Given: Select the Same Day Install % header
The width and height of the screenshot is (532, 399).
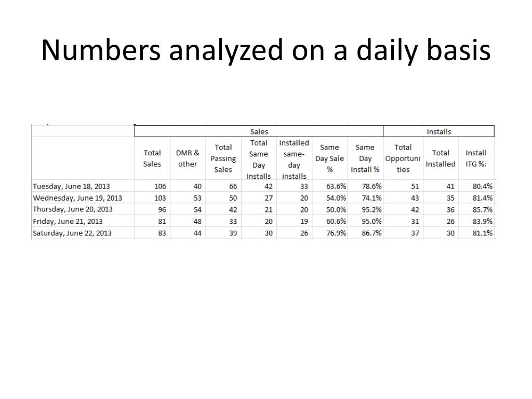Looking at the screenshot, I should pos(365,158).
